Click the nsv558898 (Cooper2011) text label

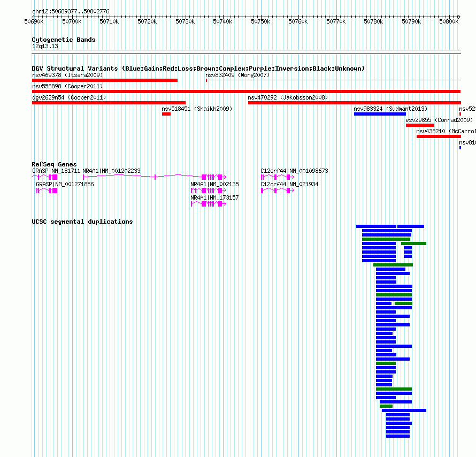coord(67,86)
